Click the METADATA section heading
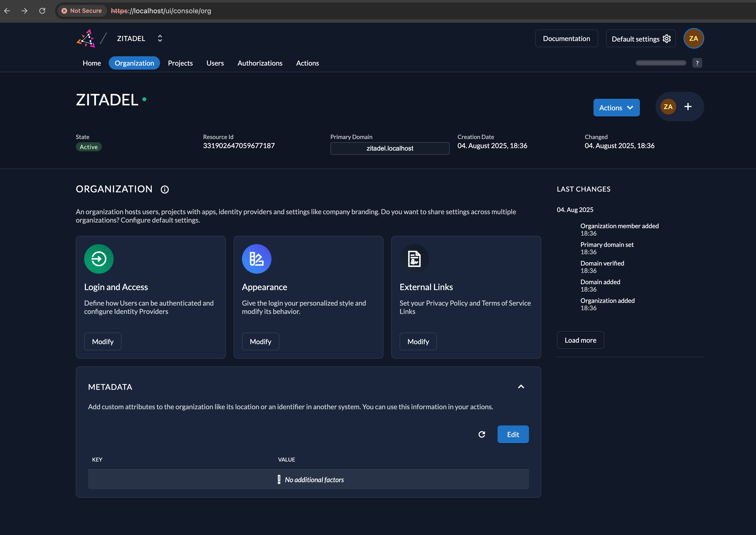The width and height of the screenshot is (756, 535). 110,387
